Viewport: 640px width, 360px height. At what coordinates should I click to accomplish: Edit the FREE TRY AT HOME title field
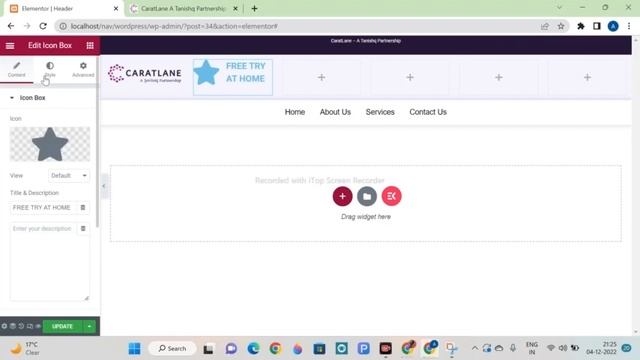(x=42, y=208)
